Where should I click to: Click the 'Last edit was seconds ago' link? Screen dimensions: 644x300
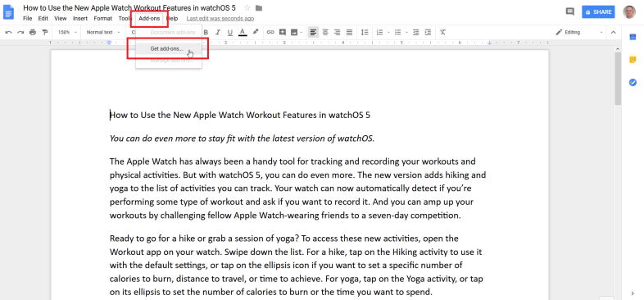click(220, 19)
